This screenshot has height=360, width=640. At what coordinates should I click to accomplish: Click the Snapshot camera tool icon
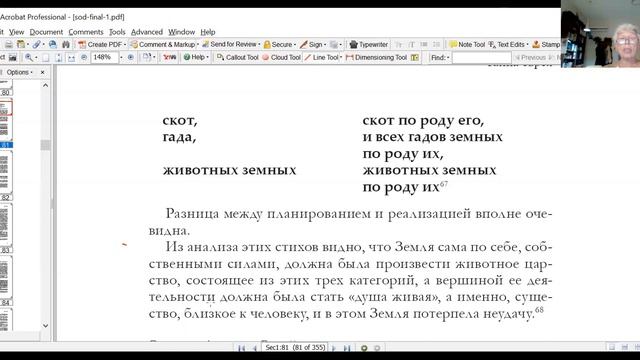[13, 58]
